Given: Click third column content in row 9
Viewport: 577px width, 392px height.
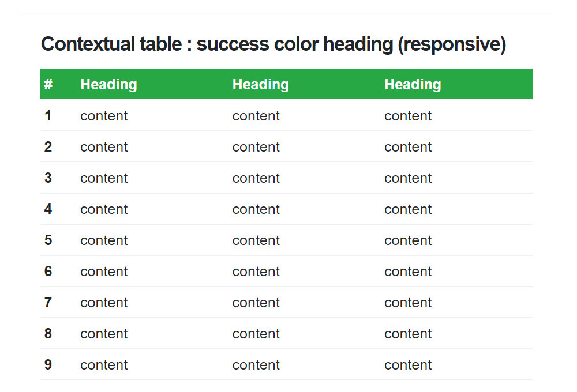Looking at the screenshot, I should [408, 365].
